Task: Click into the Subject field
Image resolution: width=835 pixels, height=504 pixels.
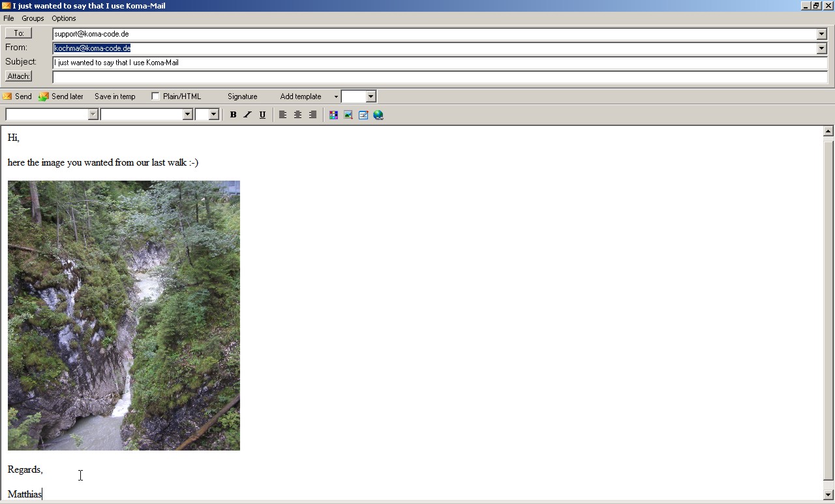Action: pyautogui.click(x=440, y=63)
